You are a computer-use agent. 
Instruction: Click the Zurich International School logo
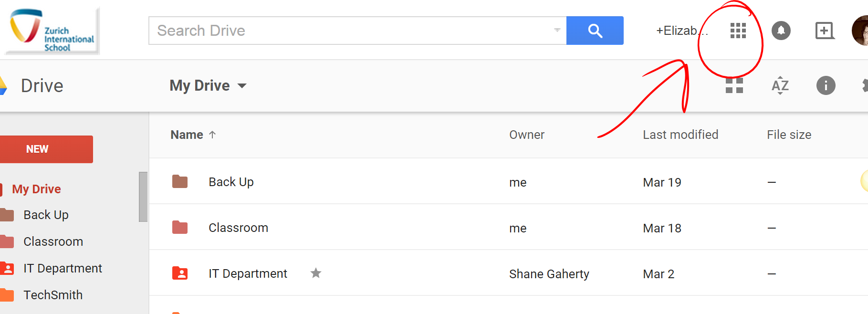click(x=52, y=31)
